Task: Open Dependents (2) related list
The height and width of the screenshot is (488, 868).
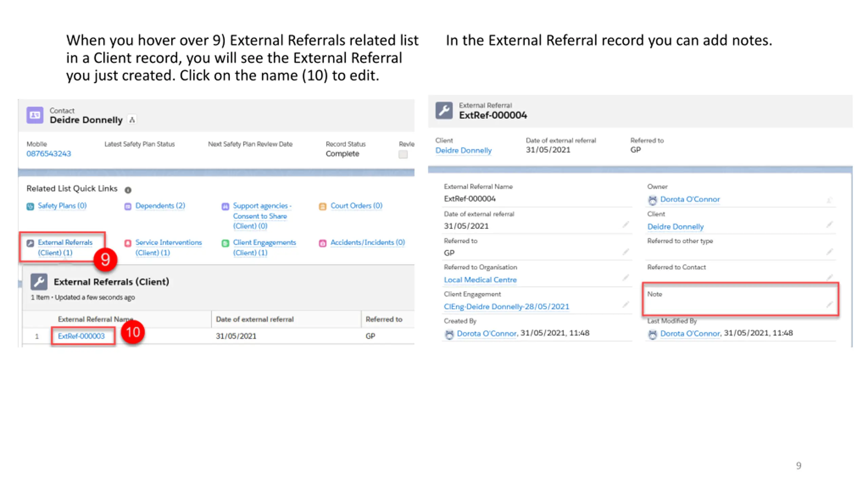Action: pyautogui.click(x=160, y=206)
